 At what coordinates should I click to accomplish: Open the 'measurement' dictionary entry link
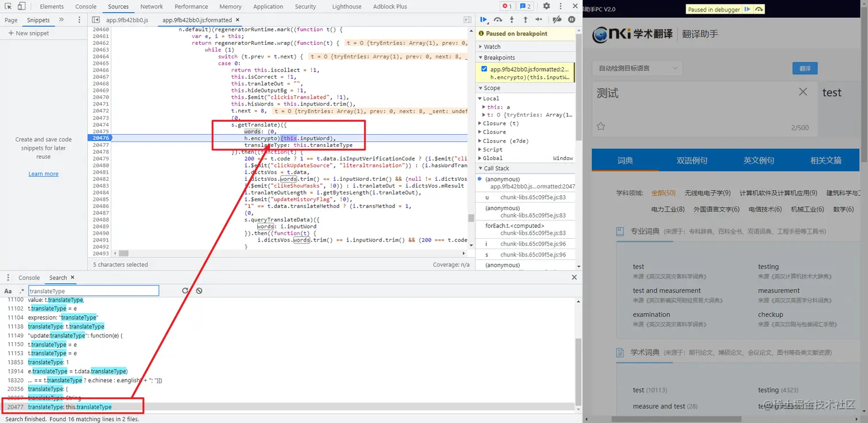(x=778, y=290)
